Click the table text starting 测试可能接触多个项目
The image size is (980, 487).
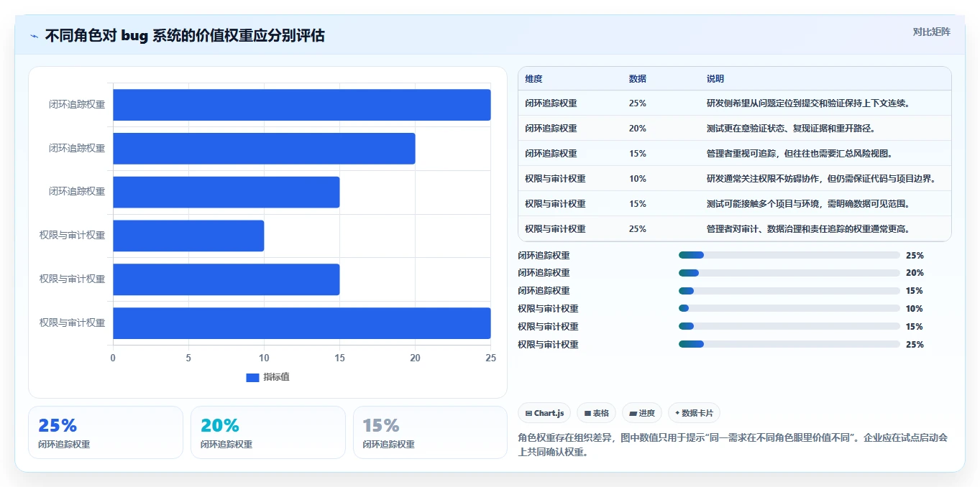pos(808,204)
